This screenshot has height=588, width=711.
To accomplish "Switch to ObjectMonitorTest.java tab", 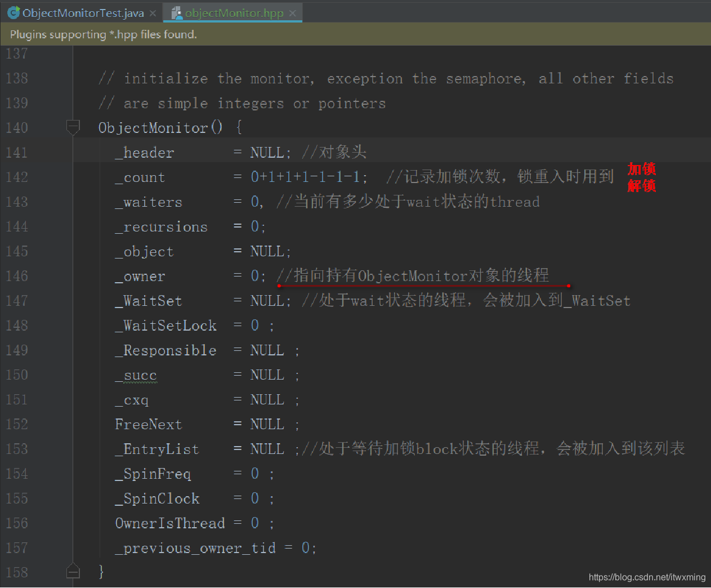I will [x=82, y=13].
